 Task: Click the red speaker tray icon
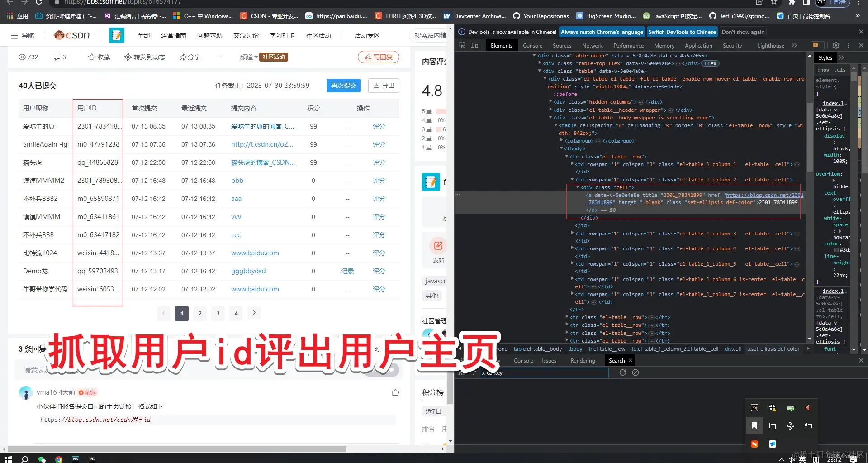coord(808,408)
